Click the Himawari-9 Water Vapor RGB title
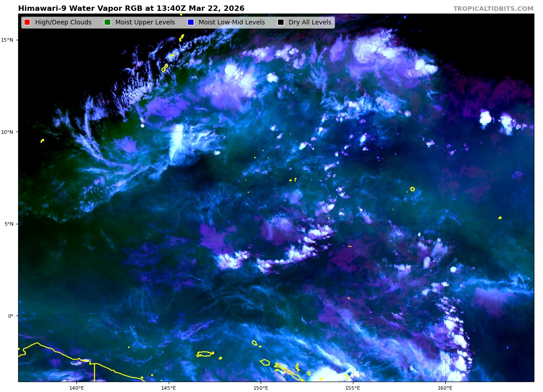Image resolution: width=543 pixels, height=392 pixels. tap(131, 9)
